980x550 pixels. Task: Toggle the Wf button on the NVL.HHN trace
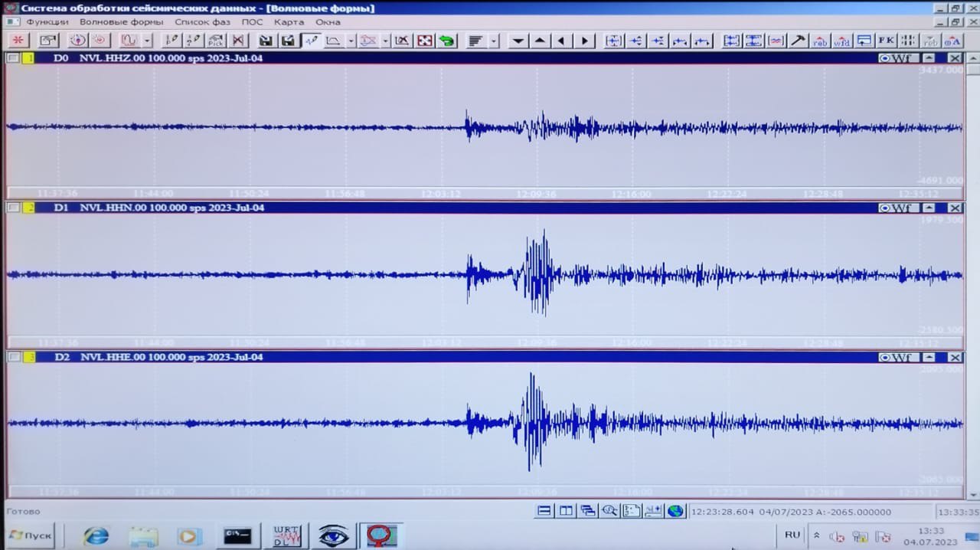(897, 208)
